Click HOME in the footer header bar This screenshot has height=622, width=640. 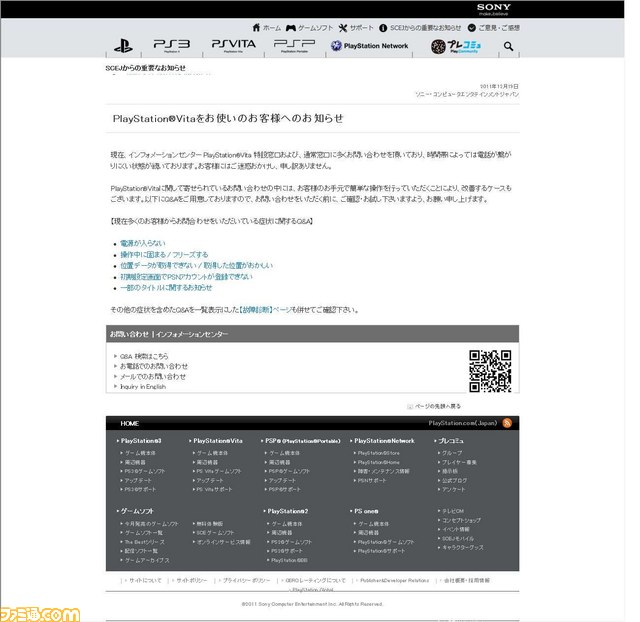pyautogui.click(x=129, y=424)
